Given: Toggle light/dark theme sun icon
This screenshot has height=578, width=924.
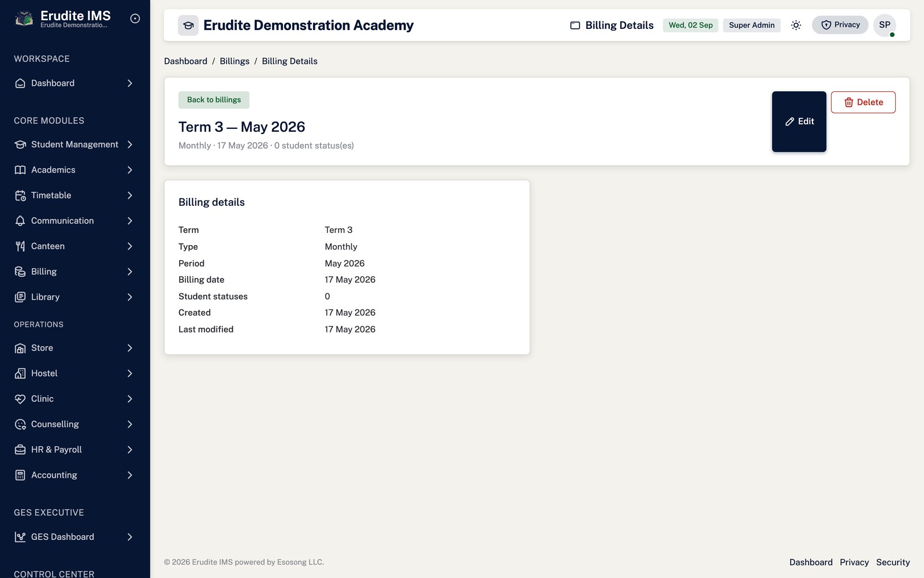Looking at the screenshot, I should pos(796,25).
